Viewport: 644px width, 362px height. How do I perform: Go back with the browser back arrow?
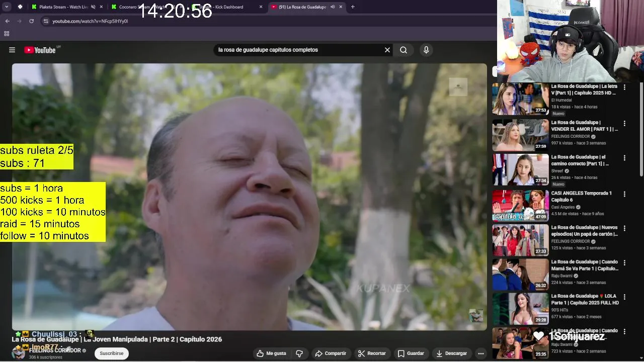pyautogui.click(x=7, y=21)
